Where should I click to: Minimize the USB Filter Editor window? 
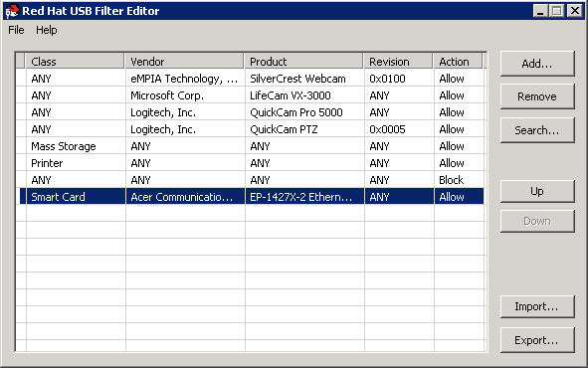(540, 11)
